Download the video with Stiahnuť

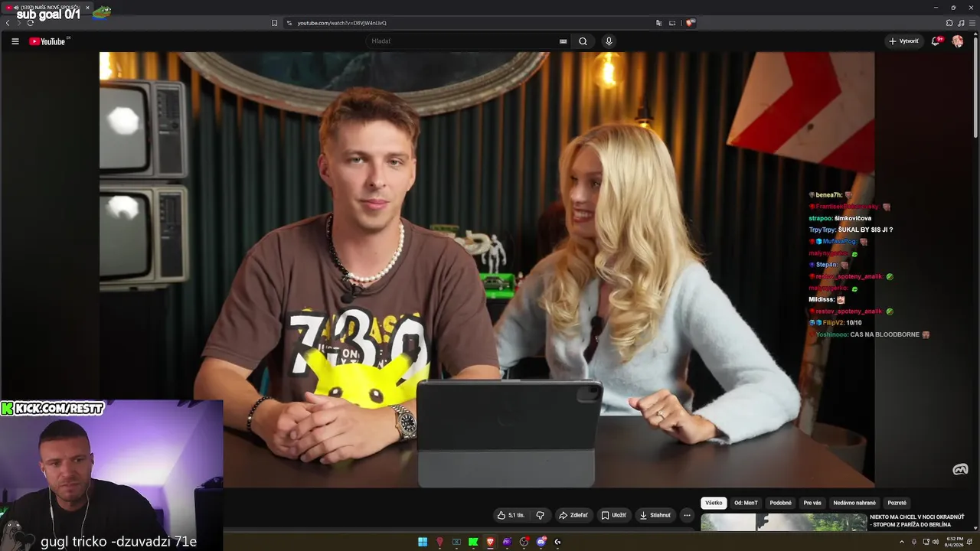tap(655, 515)
